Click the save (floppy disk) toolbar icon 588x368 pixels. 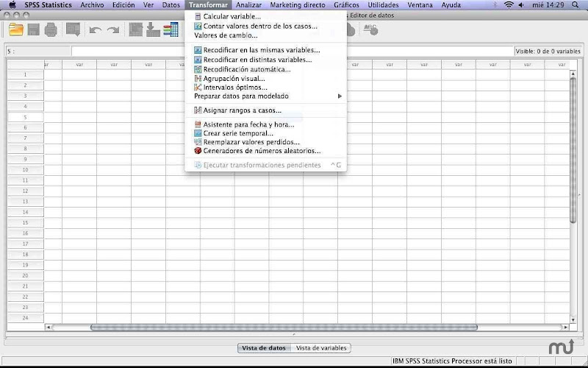point(33,29)
